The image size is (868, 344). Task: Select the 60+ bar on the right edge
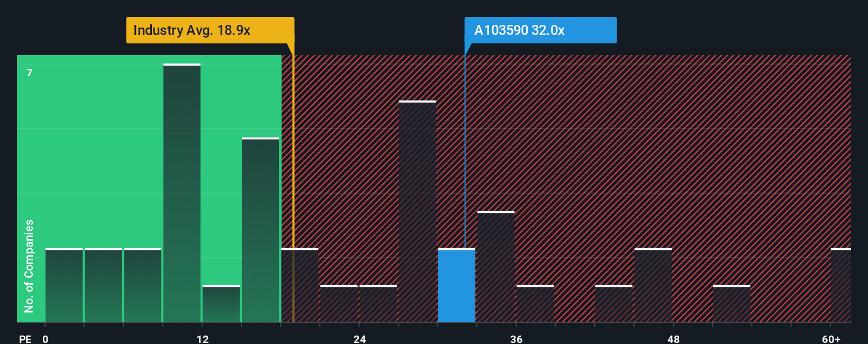(x=841, y=285)
